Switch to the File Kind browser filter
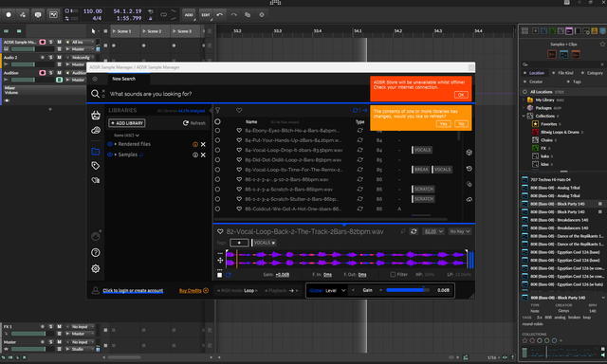 565,73
